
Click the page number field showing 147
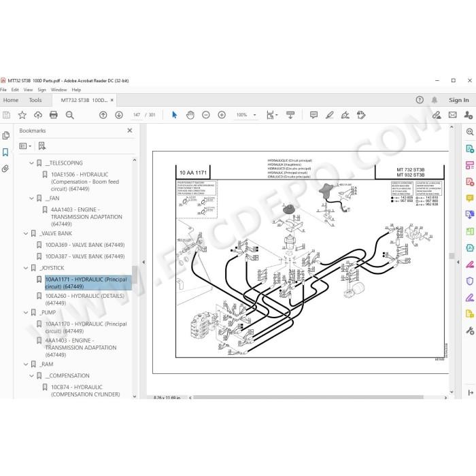137,115
